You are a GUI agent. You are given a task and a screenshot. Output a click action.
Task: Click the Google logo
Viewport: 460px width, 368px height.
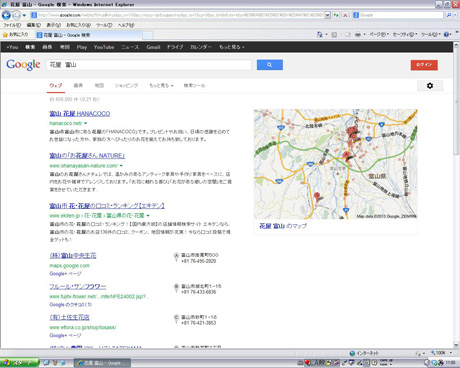coord(23,65)
